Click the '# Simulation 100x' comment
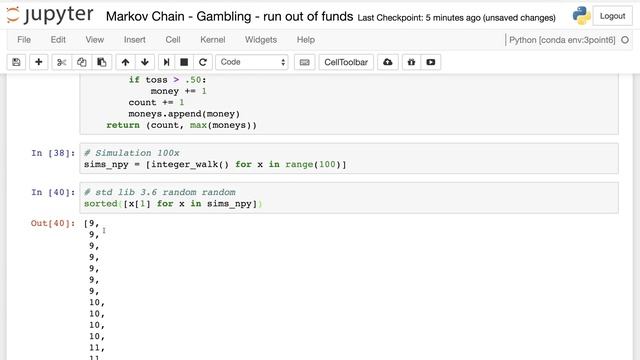Image resolution: width=640 pixels, height=360 pixels. (x=132, y=153)
